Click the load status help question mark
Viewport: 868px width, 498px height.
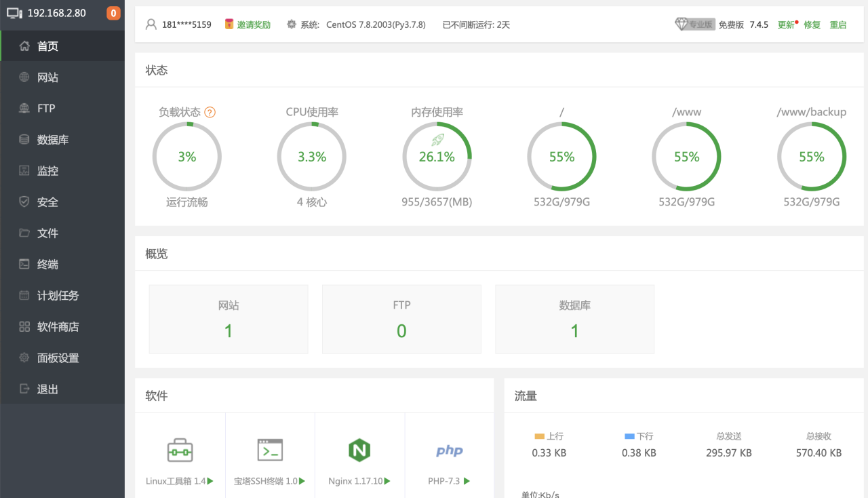pyautogui.click(x=210, y=113)
